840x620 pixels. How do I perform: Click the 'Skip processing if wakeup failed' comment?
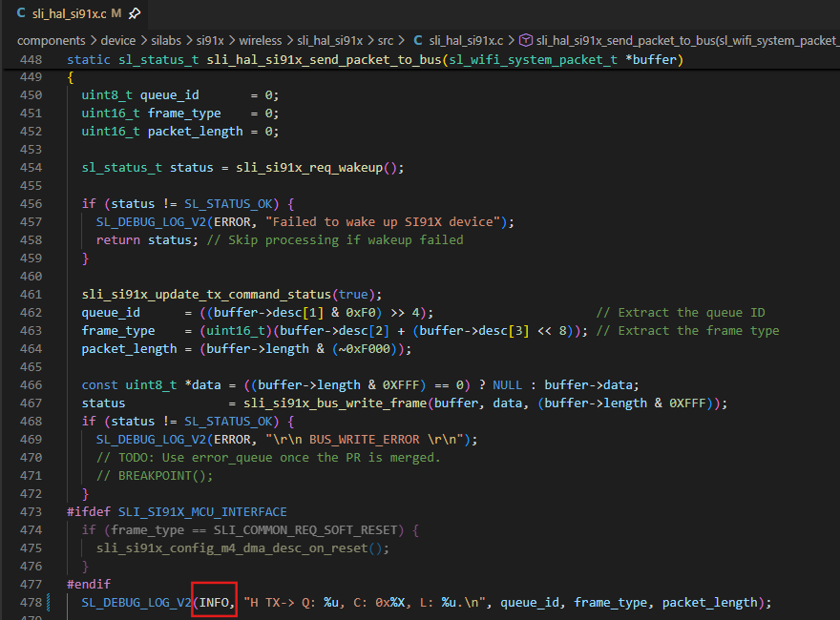pyautogui.click(x=335, y=239)
